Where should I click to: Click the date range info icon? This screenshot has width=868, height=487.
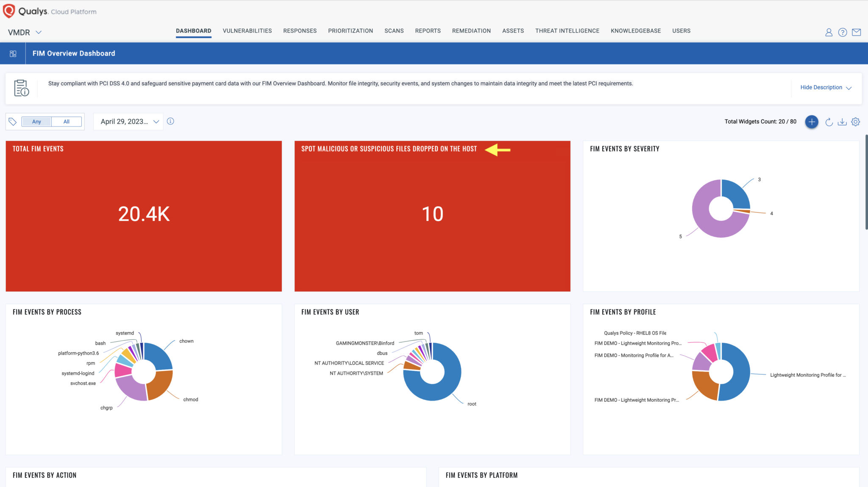point(171,121)
